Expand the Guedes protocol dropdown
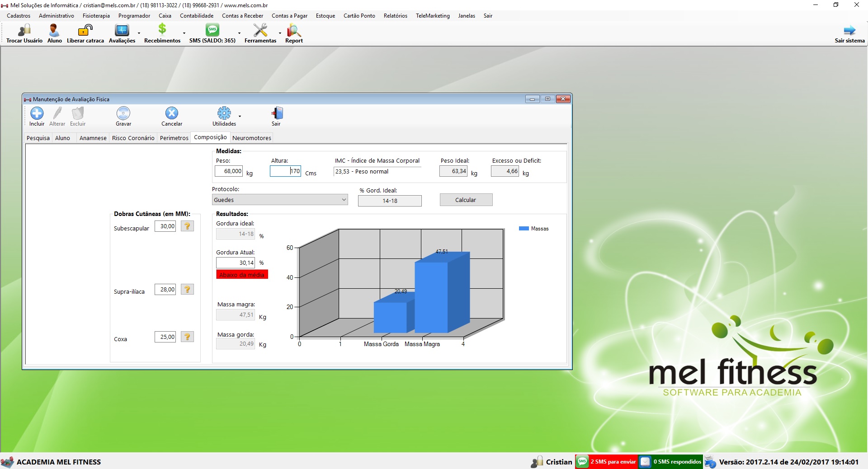 [x=344, y=200]
